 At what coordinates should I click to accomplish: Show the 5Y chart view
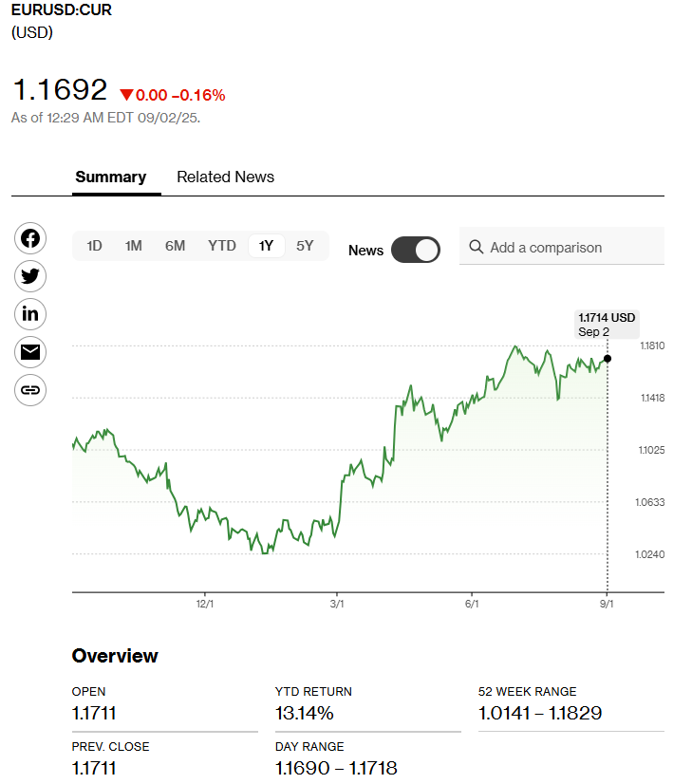click(305, 246)
